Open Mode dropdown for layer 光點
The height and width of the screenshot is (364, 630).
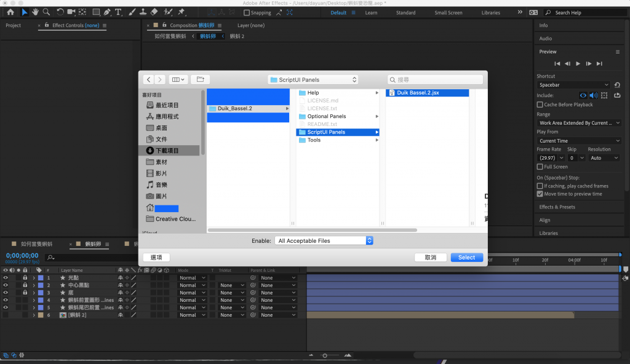tap(192, 278)
